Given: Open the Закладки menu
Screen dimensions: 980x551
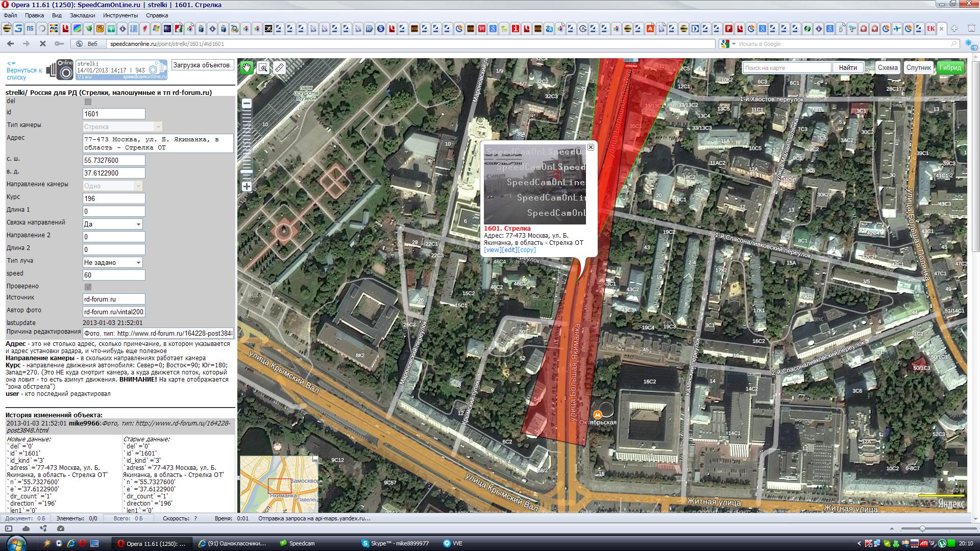Looking at the screenshot, I should click(83, 15).
